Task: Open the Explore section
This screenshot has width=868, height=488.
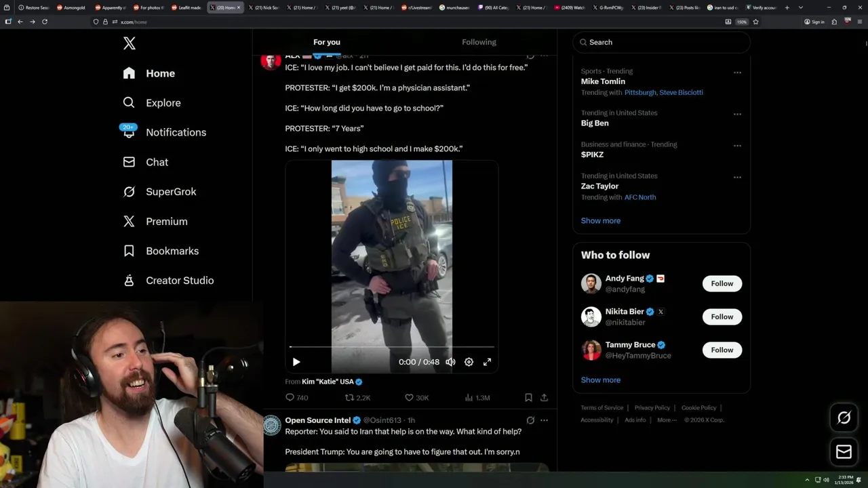Action: click(152, 103)
